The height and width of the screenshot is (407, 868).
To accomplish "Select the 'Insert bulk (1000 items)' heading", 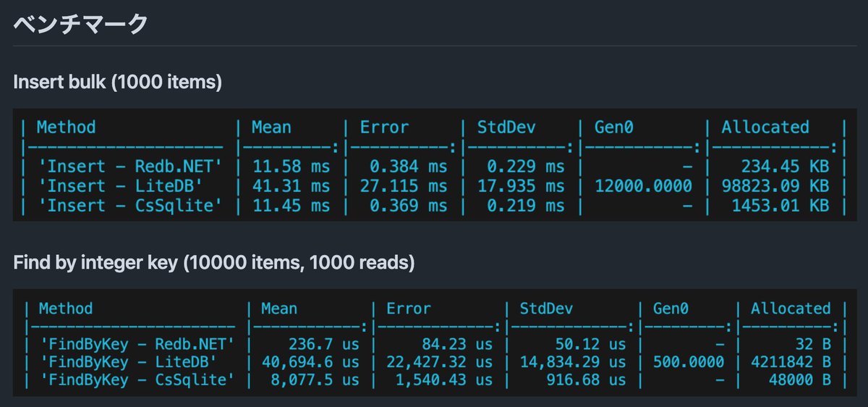I will [117, 82].
